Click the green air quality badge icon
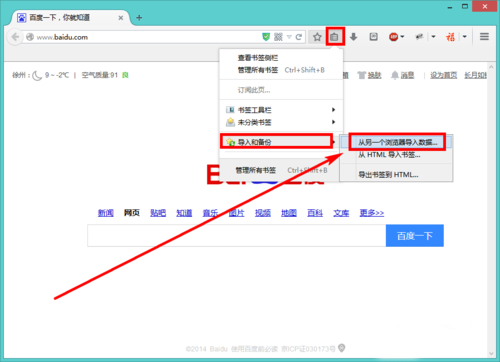500x362 pixels. point(125,75)
